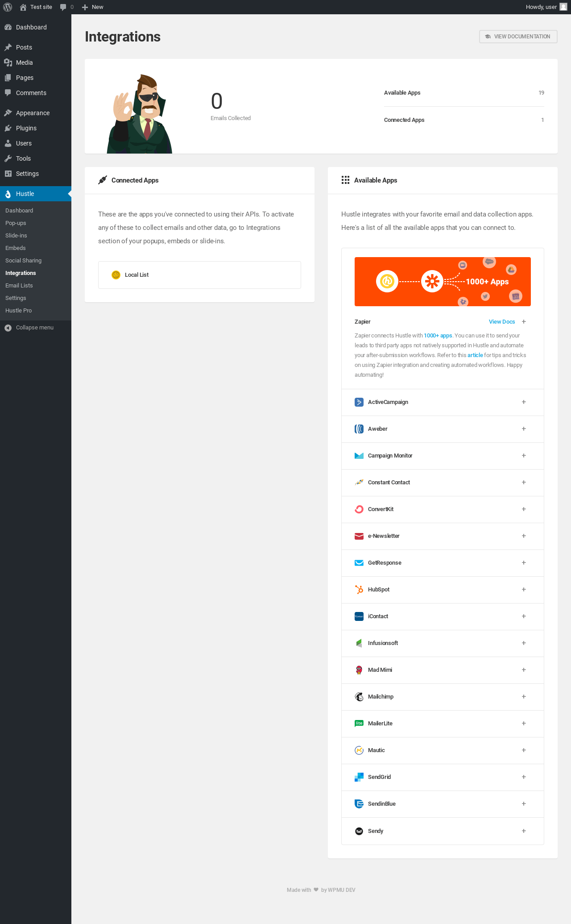Click the Sendy logo icon

(359, 831)
